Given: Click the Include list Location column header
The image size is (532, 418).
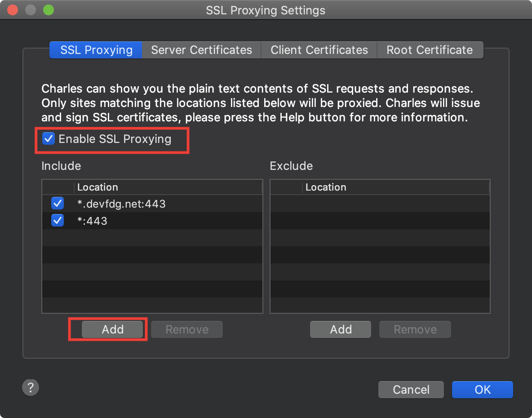Looking at the screenshot, I should 168,187.
